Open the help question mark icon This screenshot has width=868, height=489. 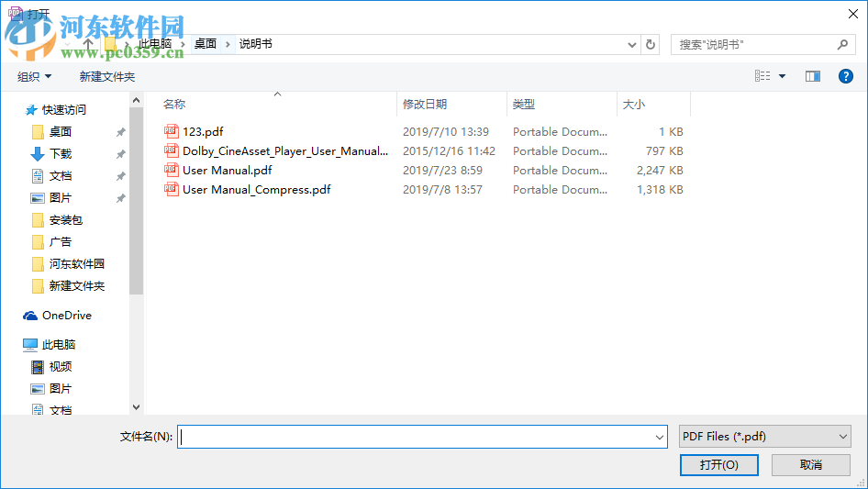click(x=845, y=76)
